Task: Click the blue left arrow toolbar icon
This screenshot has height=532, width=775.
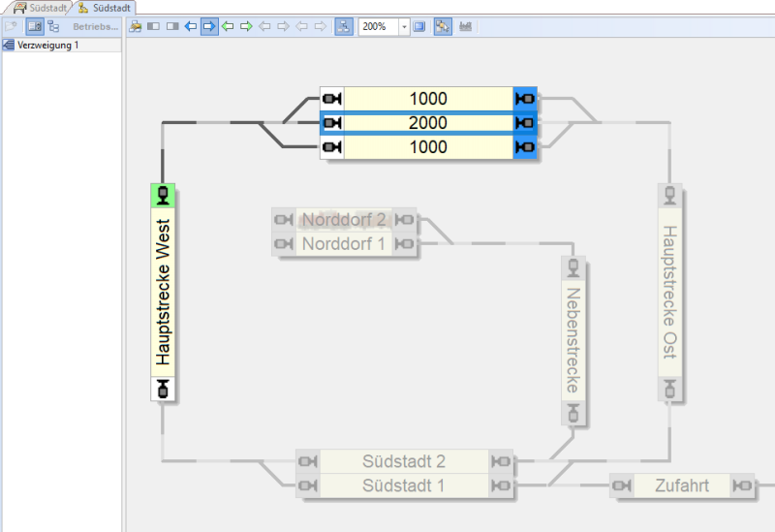Action: (x=191, y=26)
